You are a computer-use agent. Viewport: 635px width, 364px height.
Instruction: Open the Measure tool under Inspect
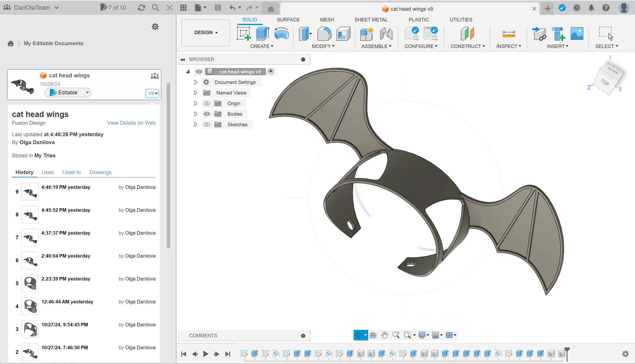(x=508, y=34)
